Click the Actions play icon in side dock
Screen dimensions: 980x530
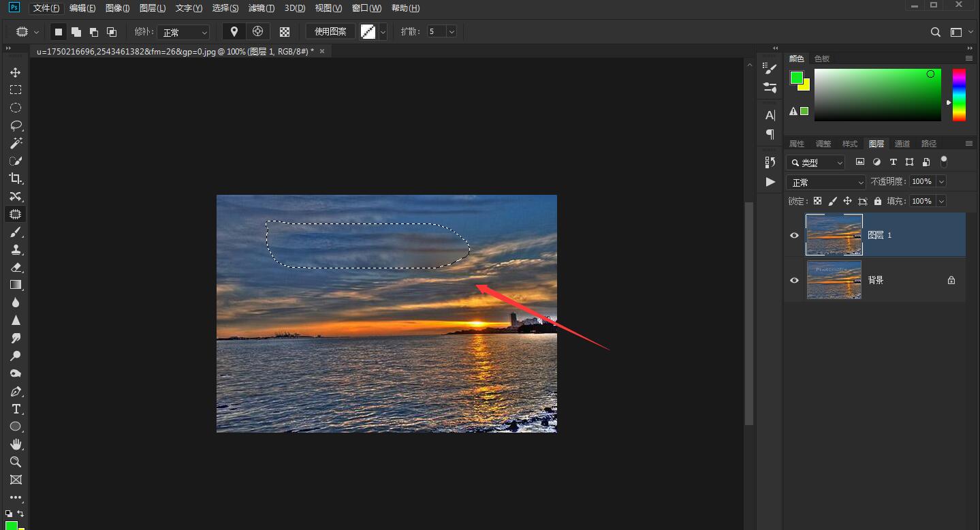(770, 182)
